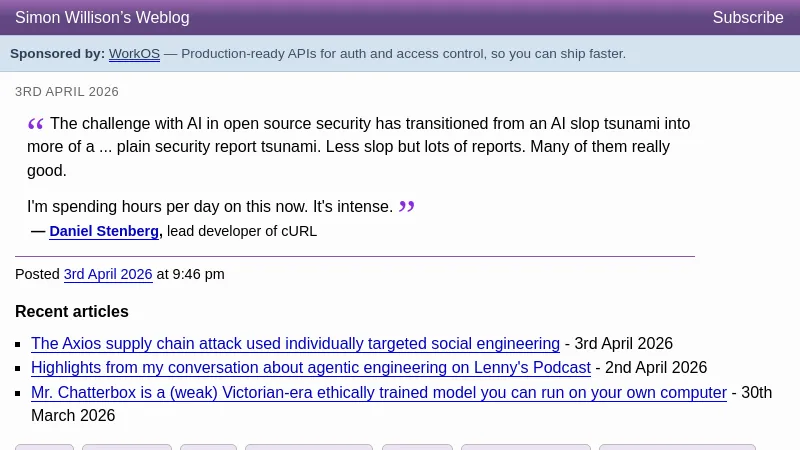Click the "I'm spending hours per day" sentence
800x450 pixels.
pyautogui.click(x=210, y=206)
